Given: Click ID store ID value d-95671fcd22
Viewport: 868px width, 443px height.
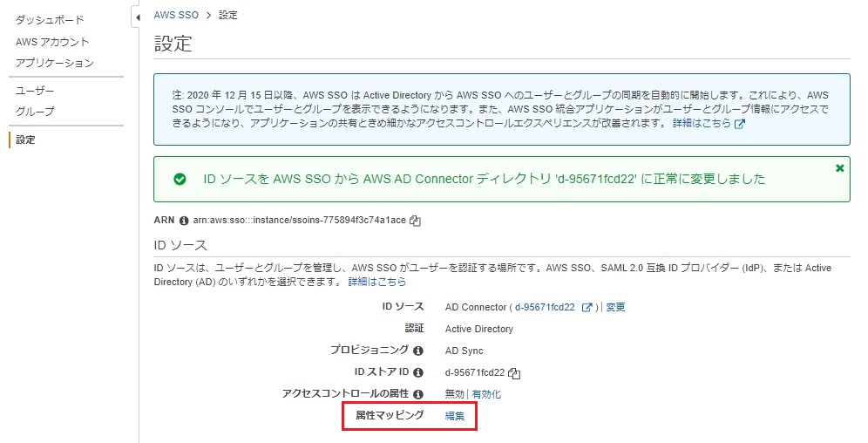Looking at the screenshot, I should pos(475,372).
